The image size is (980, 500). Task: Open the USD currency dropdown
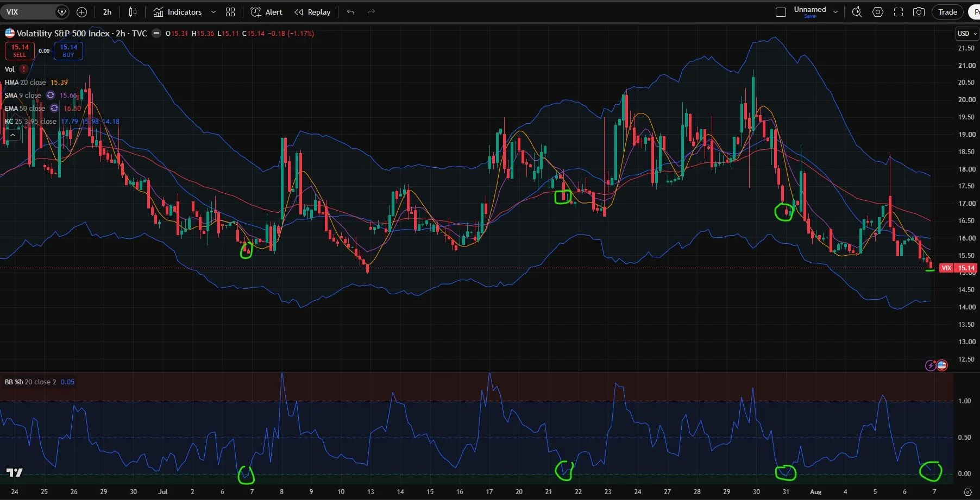click(967, 34)
